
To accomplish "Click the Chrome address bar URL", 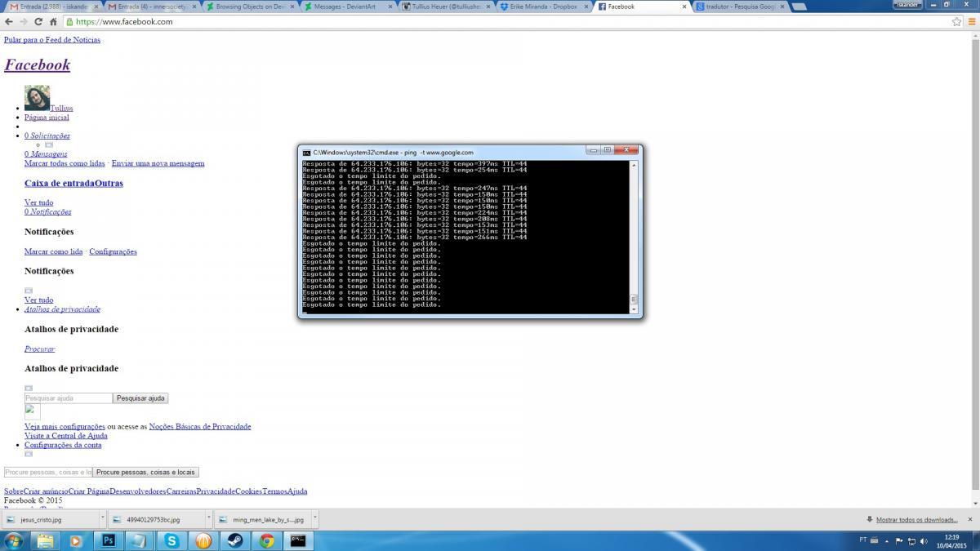I will [124, 21].
